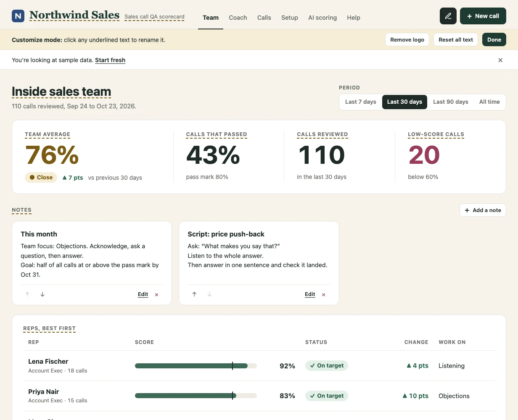Click the Reset all text button
518x420 pixels.
point(456,39)
